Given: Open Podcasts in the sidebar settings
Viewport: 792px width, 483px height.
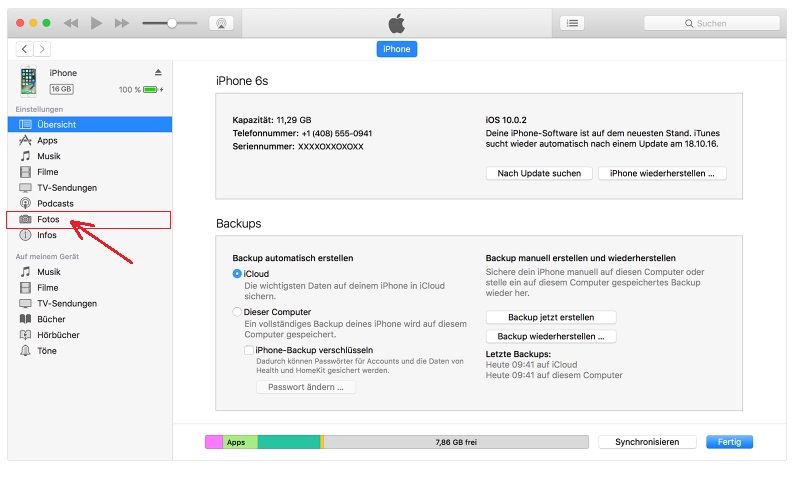Looking at the screenshot, I should pos(55,204).
